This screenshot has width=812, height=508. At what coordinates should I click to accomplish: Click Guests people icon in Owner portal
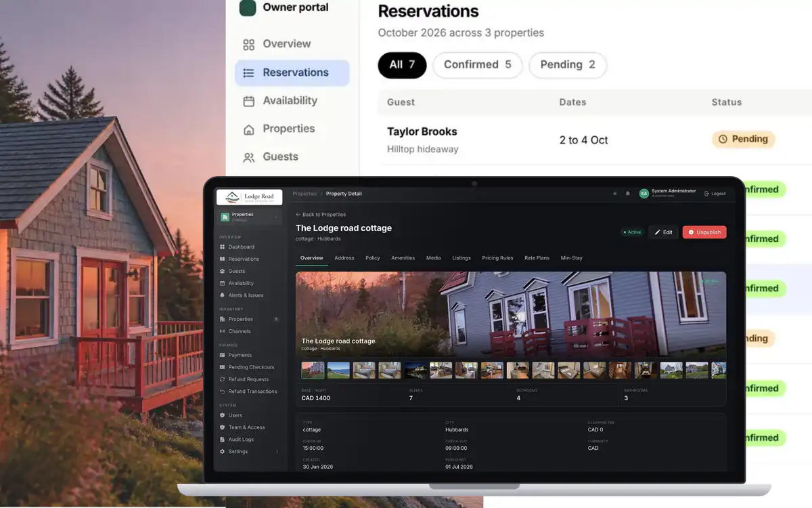click(249, 157)
